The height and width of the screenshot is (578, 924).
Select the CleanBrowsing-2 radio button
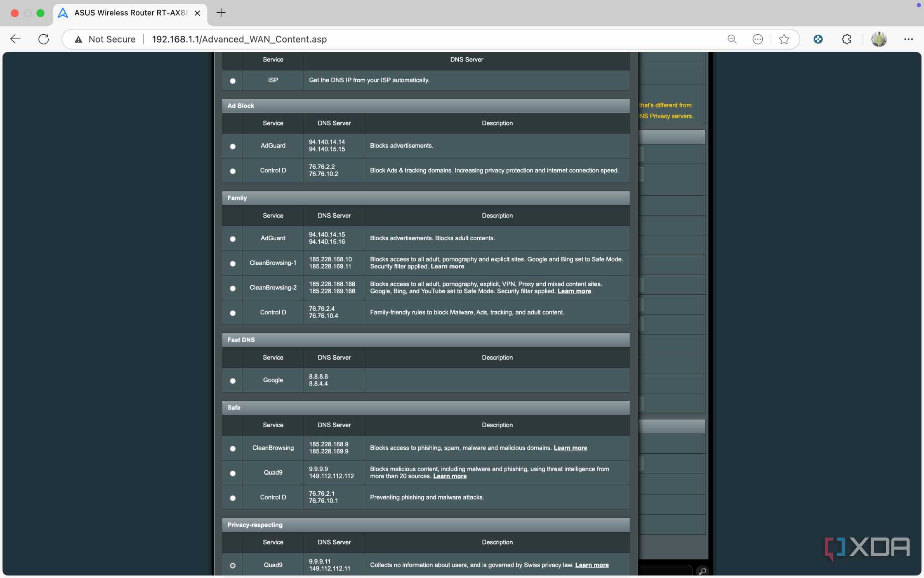click(x=233, y=288)
